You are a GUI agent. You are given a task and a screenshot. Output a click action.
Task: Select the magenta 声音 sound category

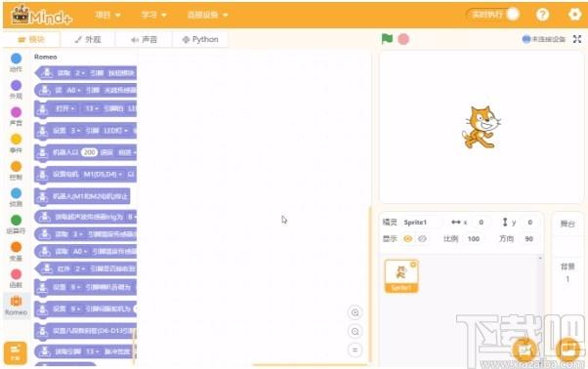point(16,116)
